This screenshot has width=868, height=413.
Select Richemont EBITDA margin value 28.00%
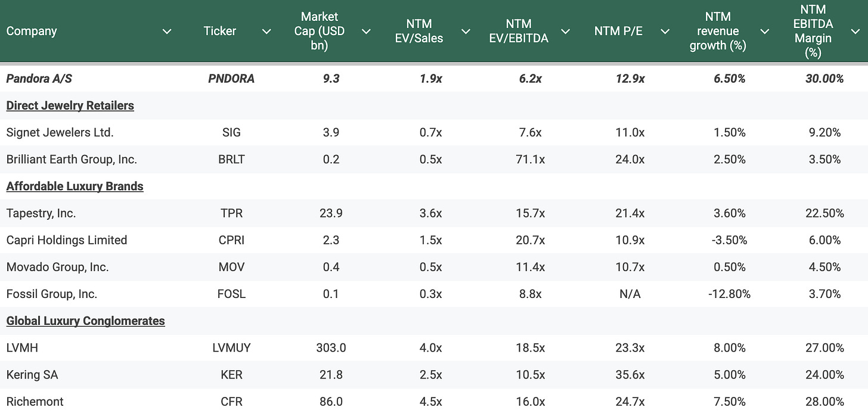(824, 402)
